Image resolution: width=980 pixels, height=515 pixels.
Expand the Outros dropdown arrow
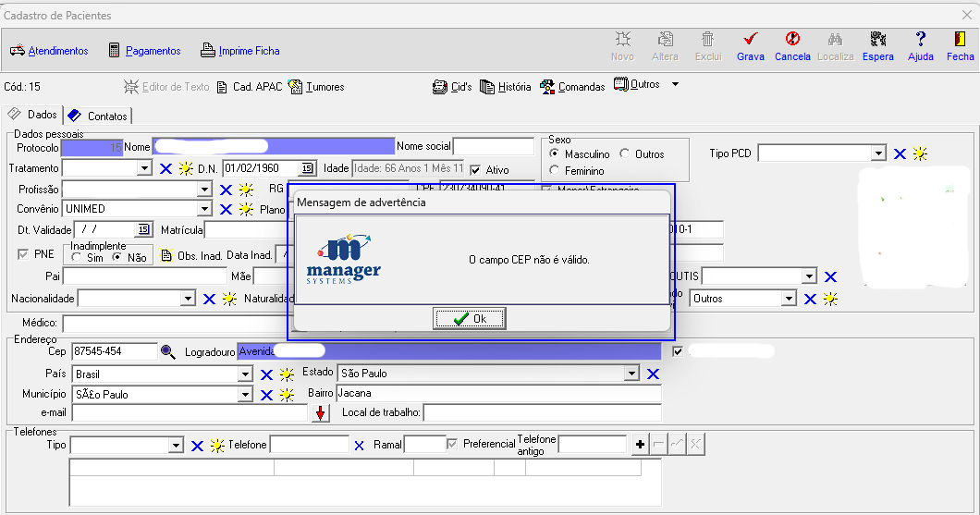675,84
